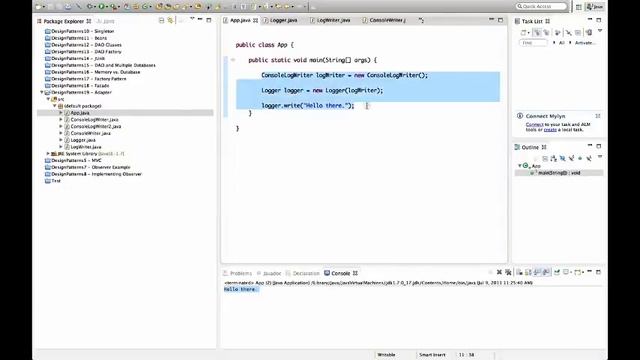Screen dimensions: 640x360
Task: Click Remove Launch X icon in Console
Action: (499, 272)
